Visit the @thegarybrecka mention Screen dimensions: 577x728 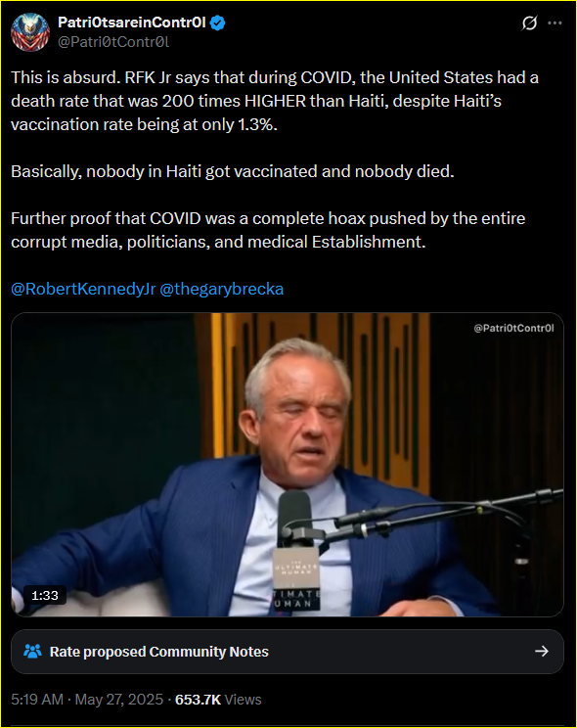(x=221, y=289)
